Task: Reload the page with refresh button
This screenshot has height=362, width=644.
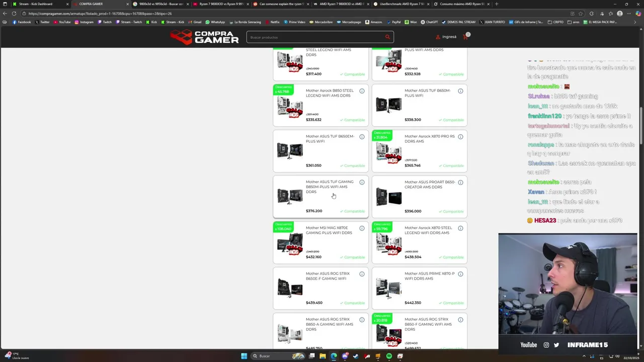Action: (x=14, y=14)
